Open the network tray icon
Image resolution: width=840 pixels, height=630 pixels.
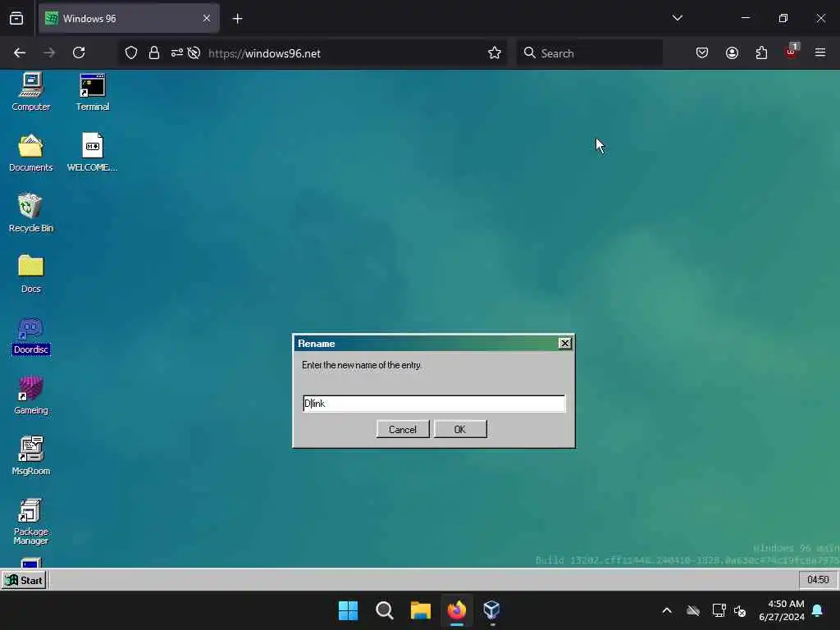719,610
